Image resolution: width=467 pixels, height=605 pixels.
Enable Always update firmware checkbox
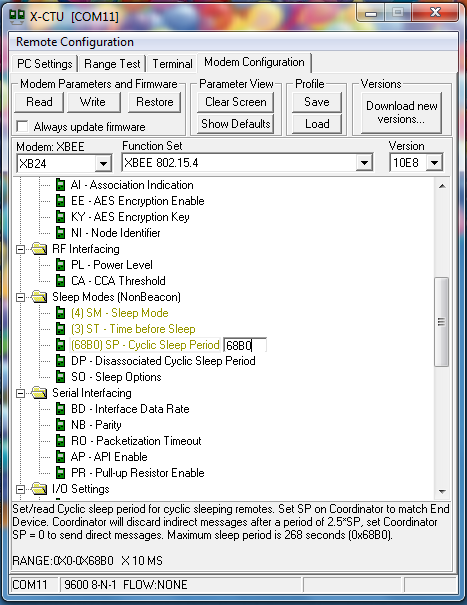(x=22, y=126)
